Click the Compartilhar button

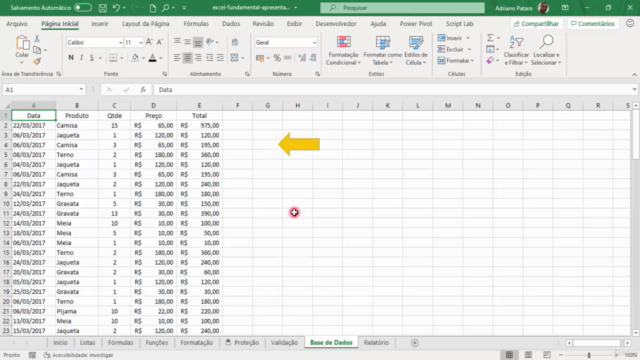click(536, 24)
